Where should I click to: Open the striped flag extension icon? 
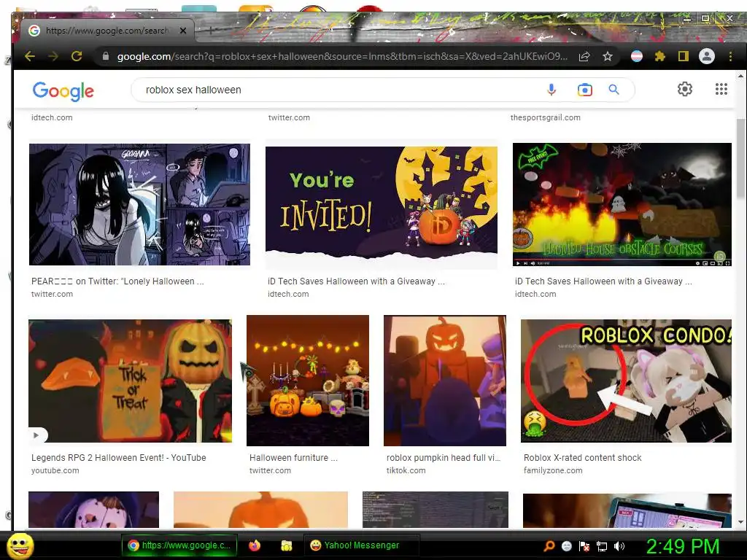click(636, 57)
